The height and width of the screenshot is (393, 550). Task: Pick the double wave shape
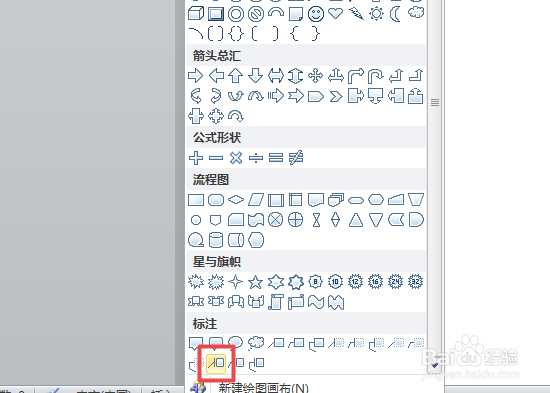[x=336, y=302]
